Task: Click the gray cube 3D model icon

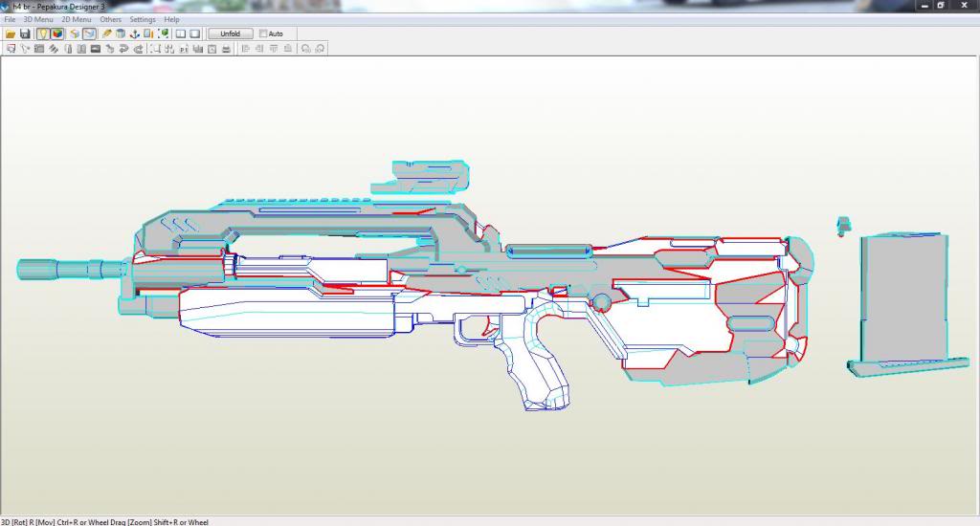Action: tap(121, 33)
